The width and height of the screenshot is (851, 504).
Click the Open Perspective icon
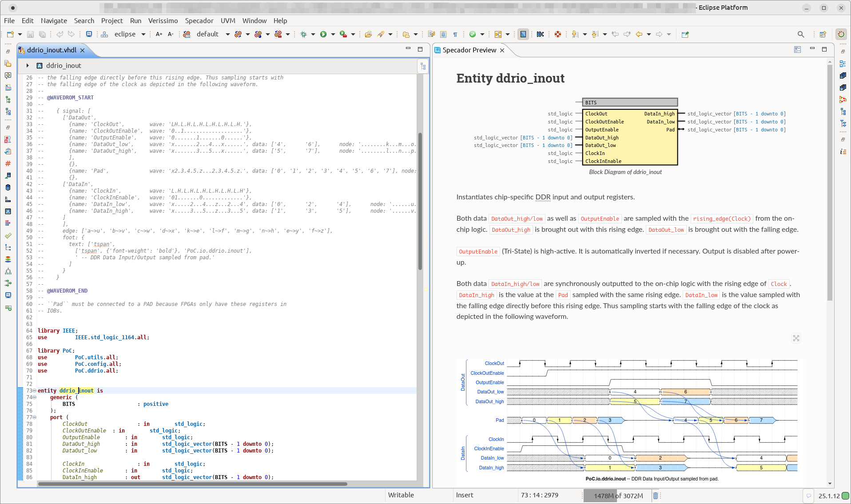click(823, 34)
